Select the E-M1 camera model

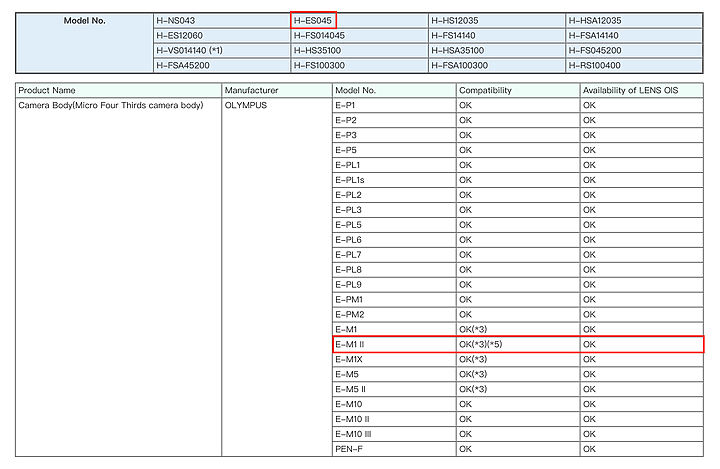(394, 329)
